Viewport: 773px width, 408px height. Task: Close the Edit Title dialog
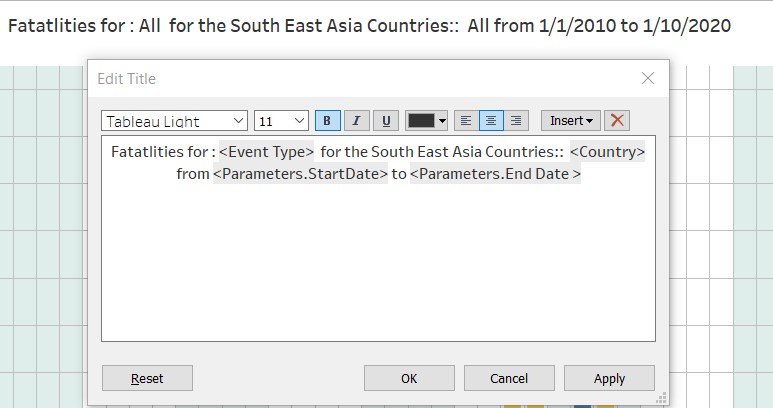coord(647,78)
